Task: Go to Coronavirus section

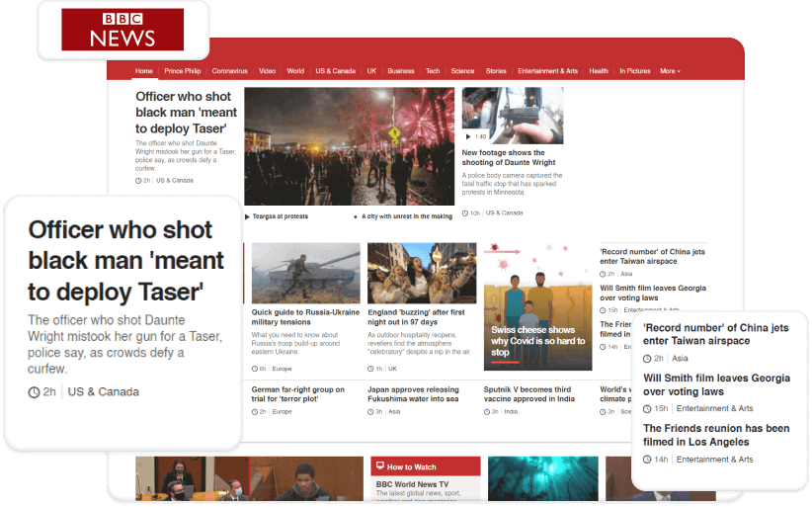Action: [x=229, y=71]
